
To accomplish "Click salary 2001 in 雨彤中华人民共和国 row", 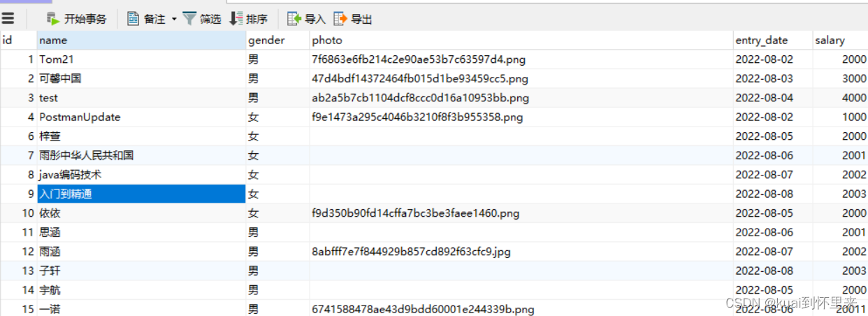I will coord(841,155).
